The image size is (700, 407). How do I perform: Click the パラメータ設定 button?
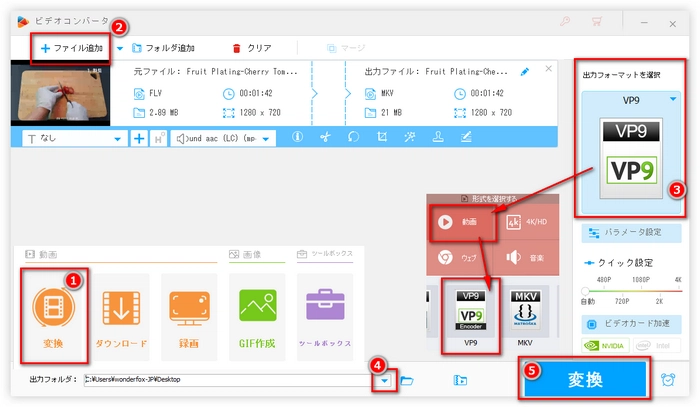pos(630,233)
